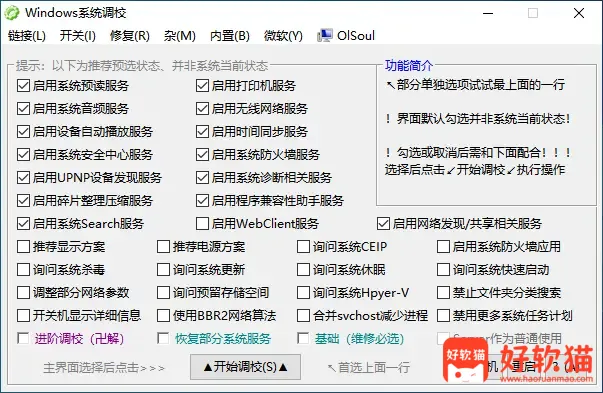Click the OlSoul computer icon
Viewport: 603px width, 393px height.
pyautogui.click(x=325, y=36)
